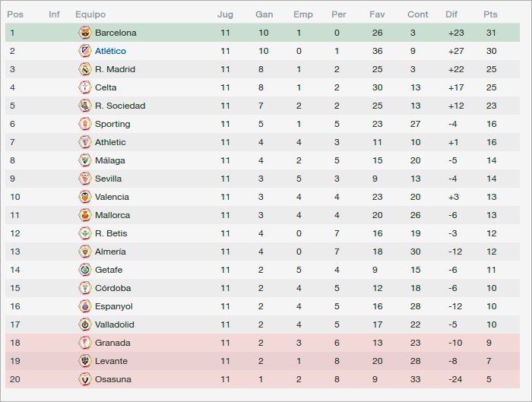Click the Fav column header

[x=377, y=14]
